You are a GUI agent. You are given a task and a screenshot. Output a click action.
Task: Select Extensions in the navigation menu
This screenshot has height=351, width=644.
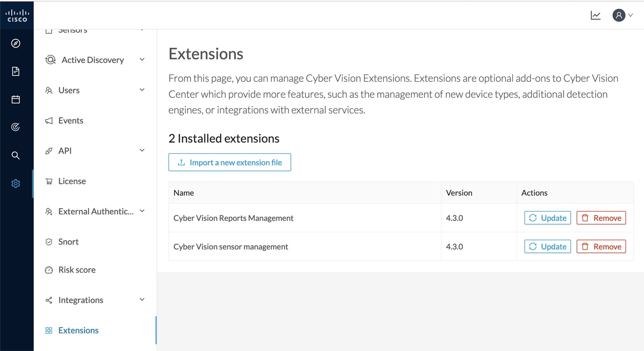point(78,330)
